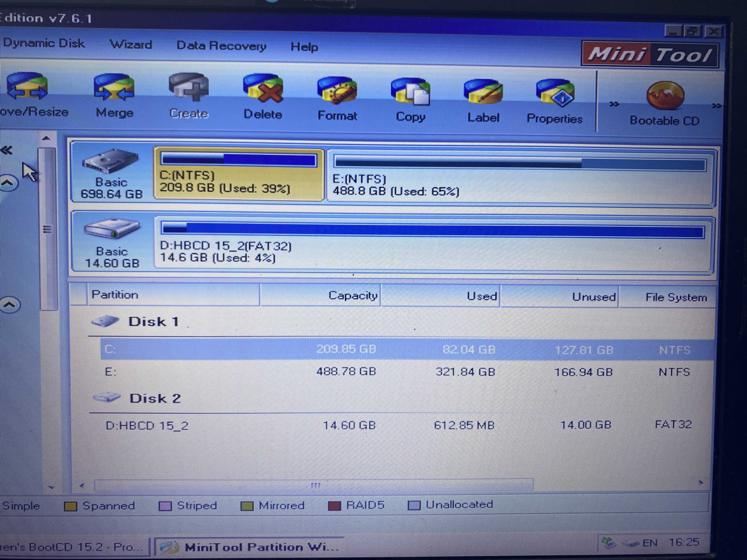Select C: NTFS partition block in disk map
This screenshot has width=747, height=560.
[x=239, y=174]
